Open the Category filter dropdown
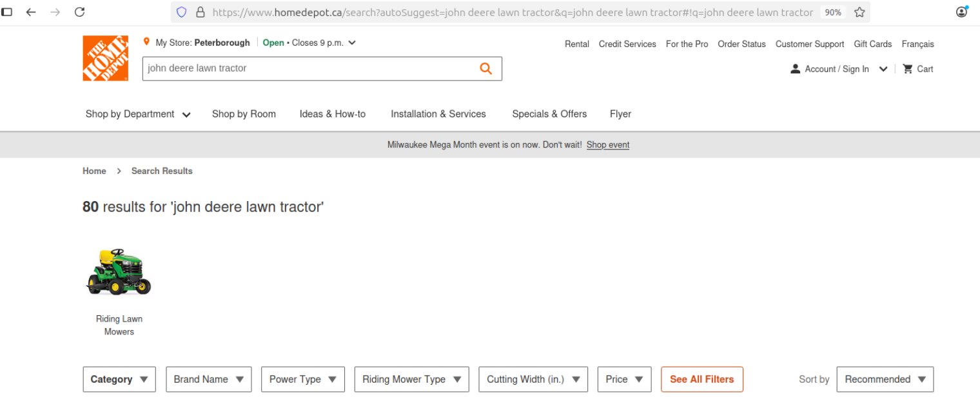980x397 pixels. [x=119, y=380]
